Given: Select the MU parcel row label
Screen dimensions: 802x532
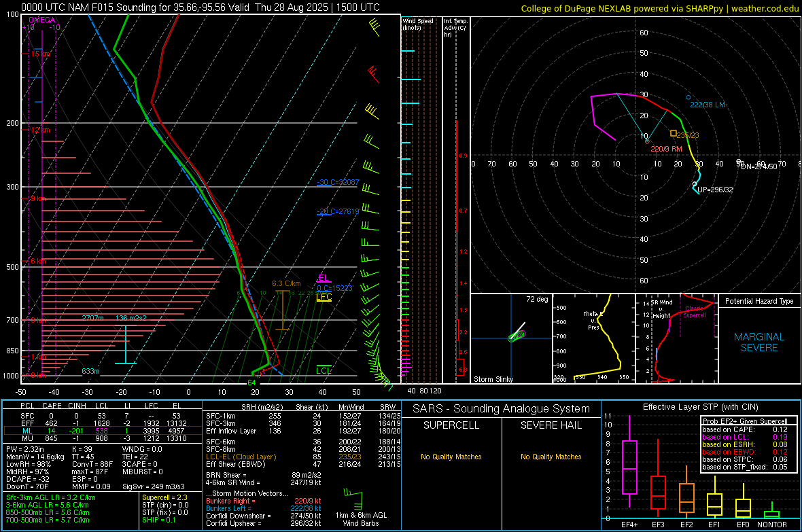Looking at the screenshot, I should [x=27, y=438].
